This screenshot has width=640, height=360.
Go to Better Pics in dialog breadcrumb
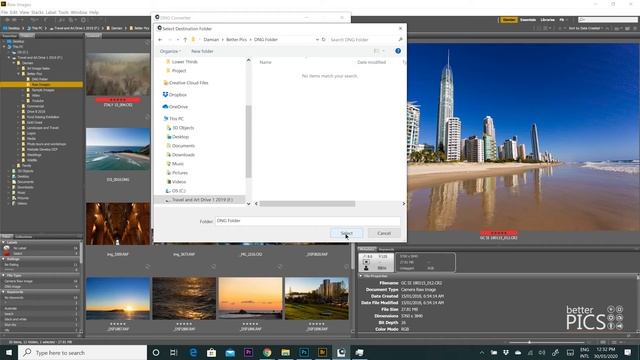tap(236, 40)
